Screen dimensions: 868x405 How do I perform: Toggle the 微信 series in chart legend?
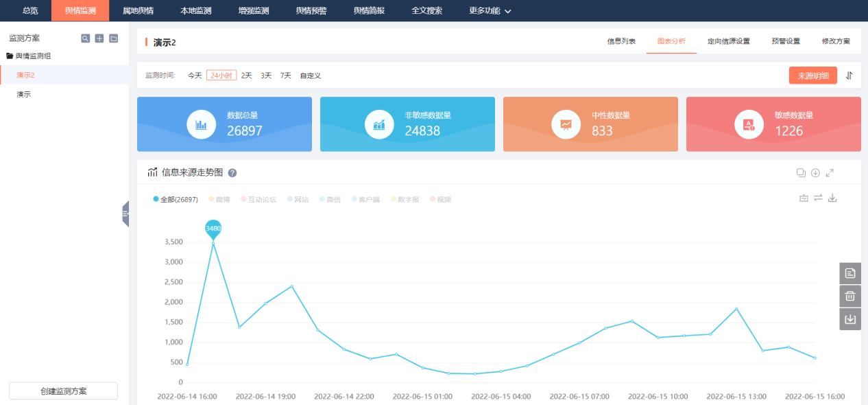click(x=330, y=200)
